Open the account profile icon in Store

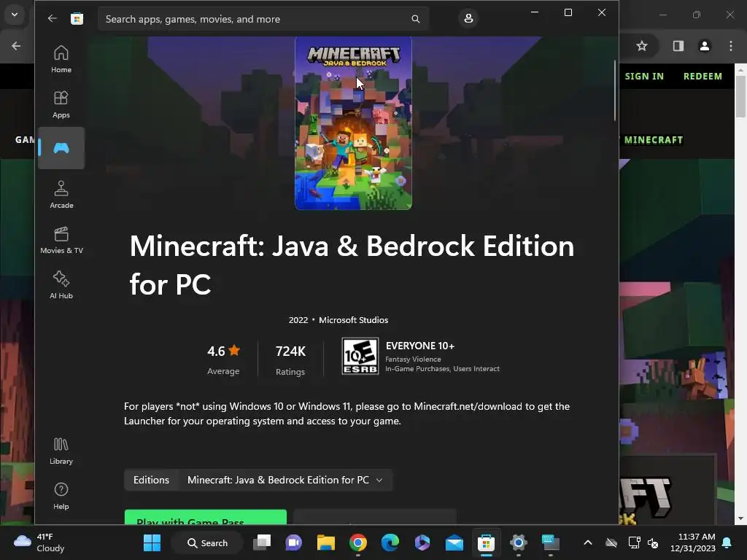468,18
